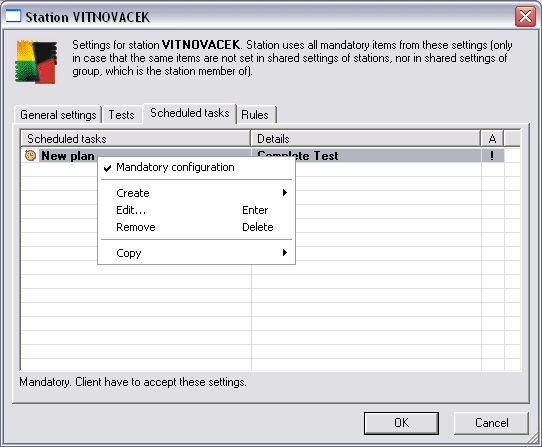Toggle the Mandatory configuration checkmark
Image resolution: width=542 pixels, height=447 pixels.
[x=108, y=168]
